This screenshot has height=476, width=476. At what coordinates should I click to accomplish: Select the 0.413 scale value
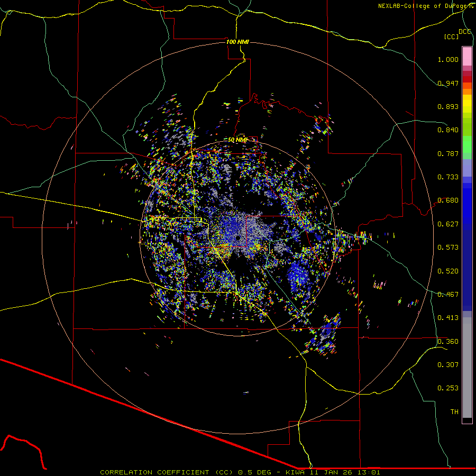(448, 318)
